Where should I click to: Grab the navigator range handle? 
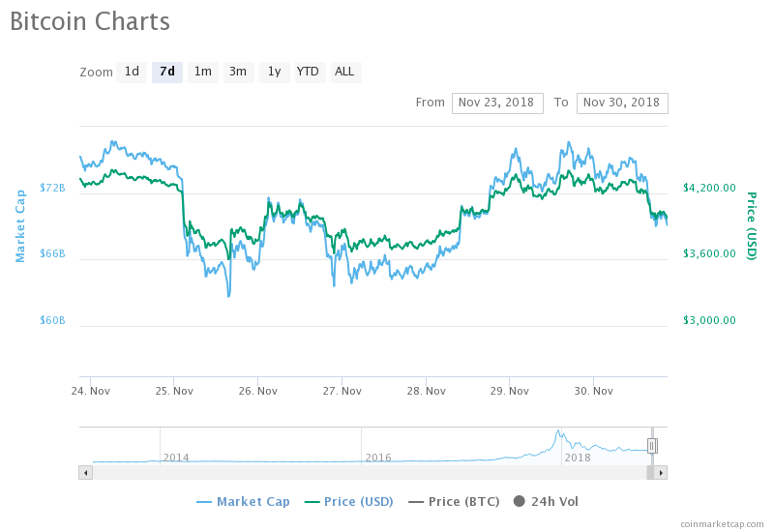pyautogui.click(x=652, y=446)
